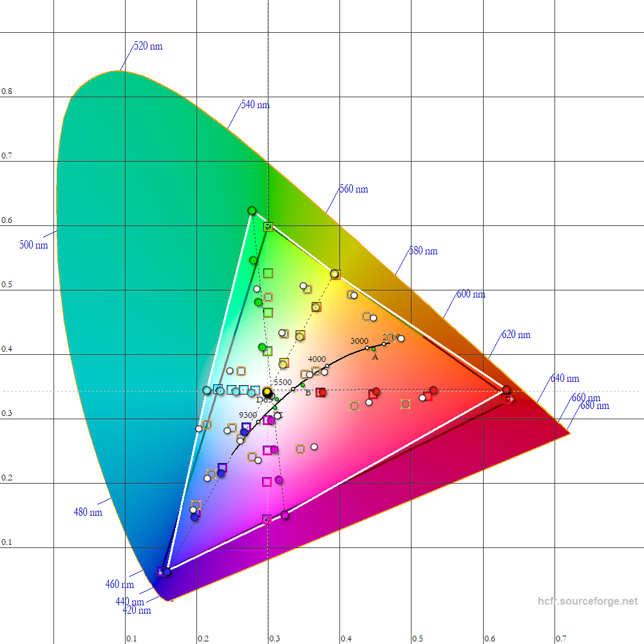This screenshot has height=644, width=644.
Task: Click the D65 white point label
Action: point(263,400)
